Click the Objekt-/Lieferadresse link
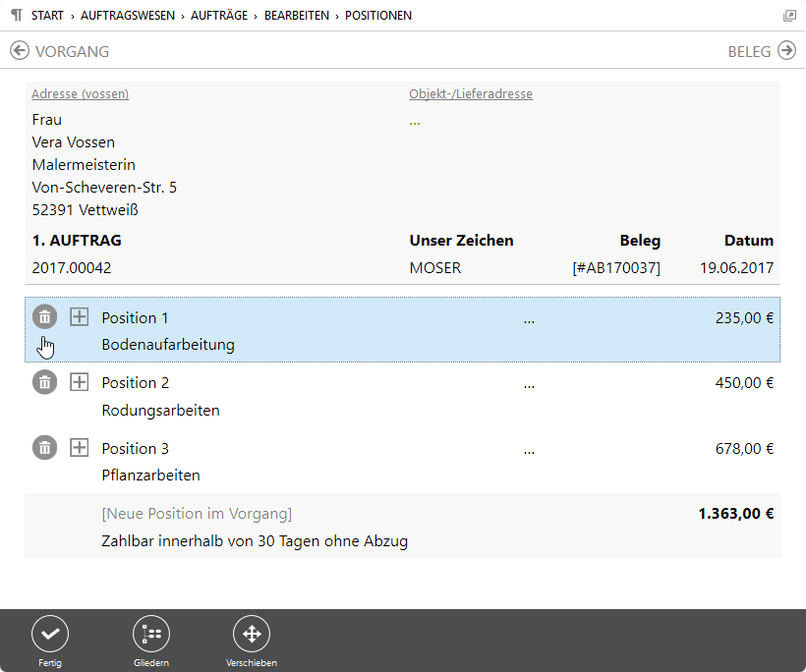Image resolution: width=806 pixels, height=672 pixels. (471, 94)
